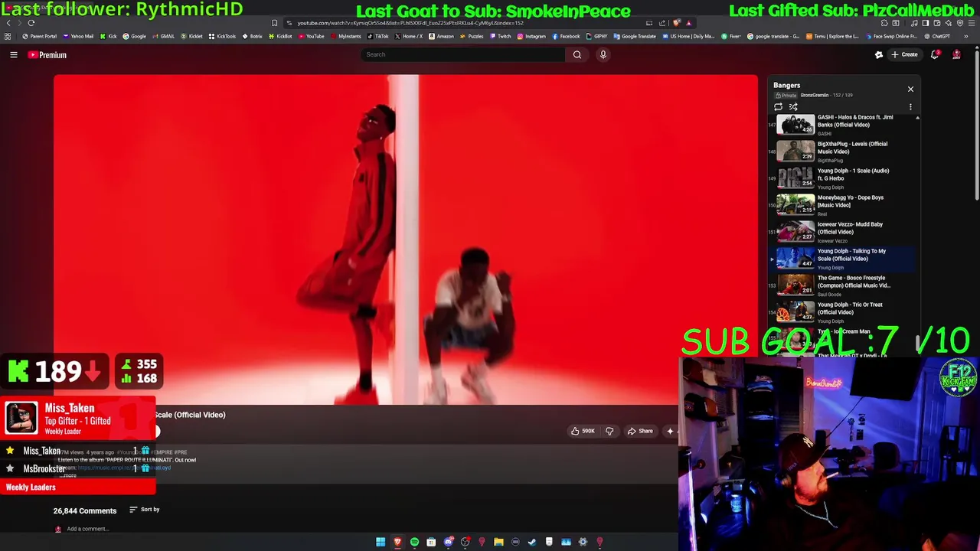
Task: Open Google bookmark
Action: (x=135, y=36)
